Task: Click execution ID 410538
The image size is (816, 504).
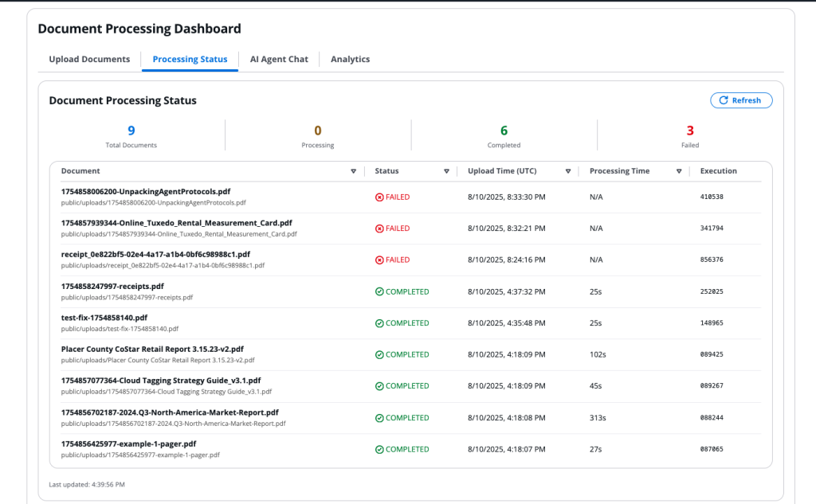Action: [712, 197]
